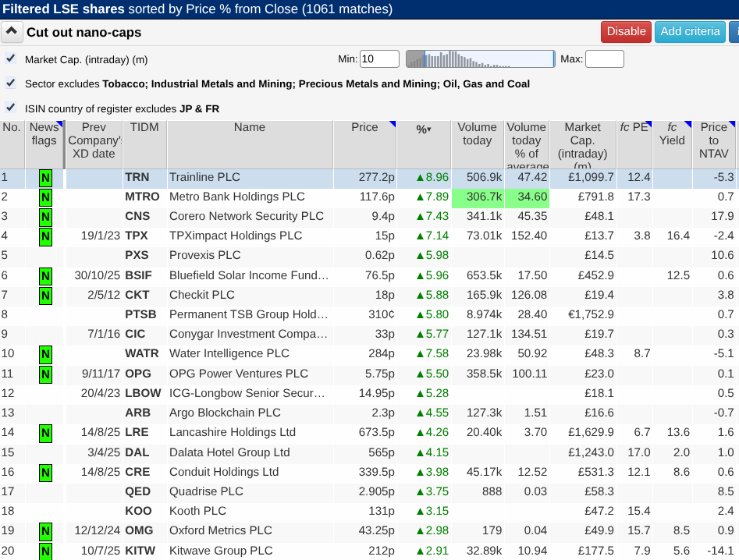Click the -14.1 Price to NTAV cell
This screenshot has width=739, height=560.
click(720, 551)
